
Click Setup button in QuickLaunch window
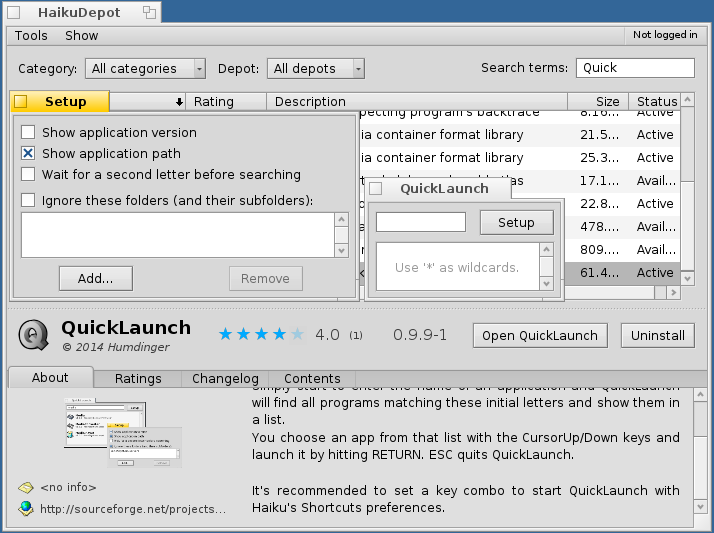tap(516, 223)
